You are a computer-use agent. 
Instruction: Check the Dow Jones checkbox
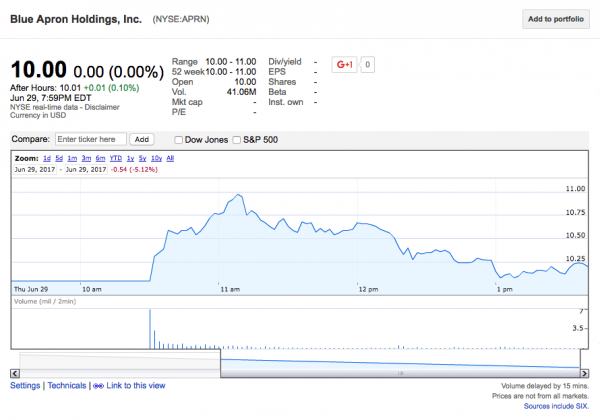(178, 140)
